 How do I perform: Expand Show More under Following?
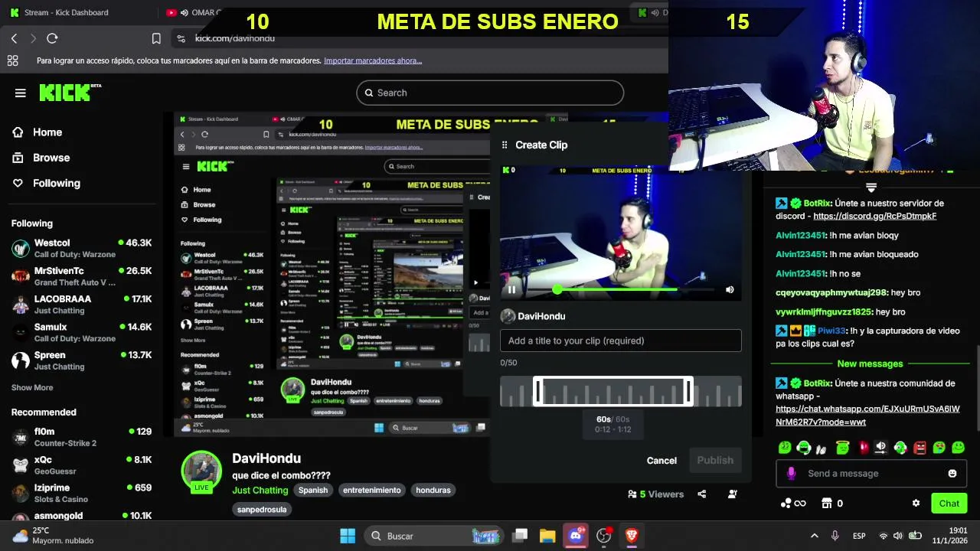[x=32, y=387]
